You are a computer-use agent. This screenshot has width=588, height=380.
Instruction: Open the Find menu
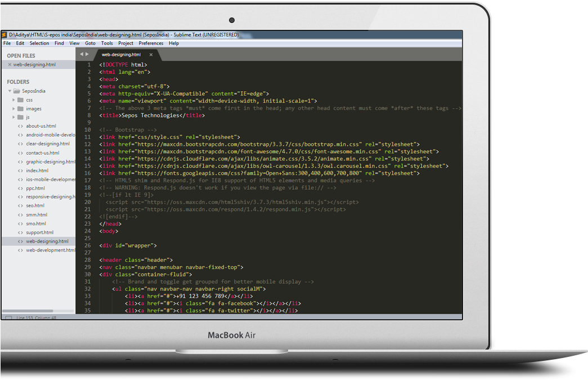point(59,43)
